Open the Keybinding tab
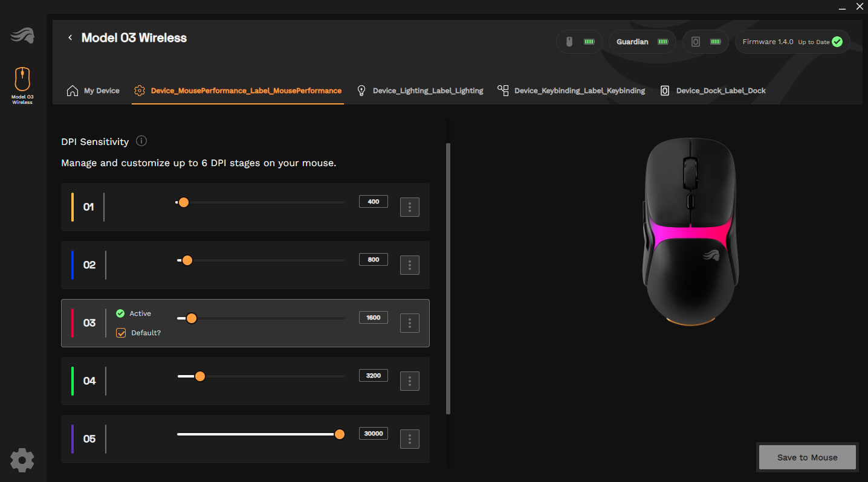Screen dimensions: 868x482 [x=571, y=91]
